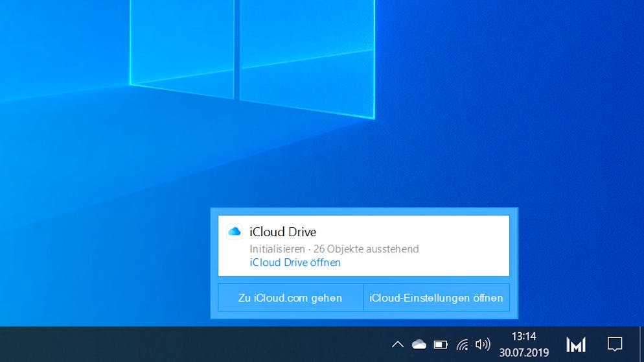Click the Zu iCloud.com gehen button
This screenshot has height=362, width=644.
(x=290, y=298)
